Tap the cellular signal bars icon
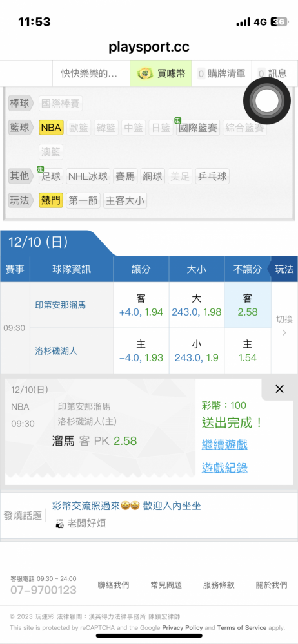298x644 pixels. click(243, 22)
